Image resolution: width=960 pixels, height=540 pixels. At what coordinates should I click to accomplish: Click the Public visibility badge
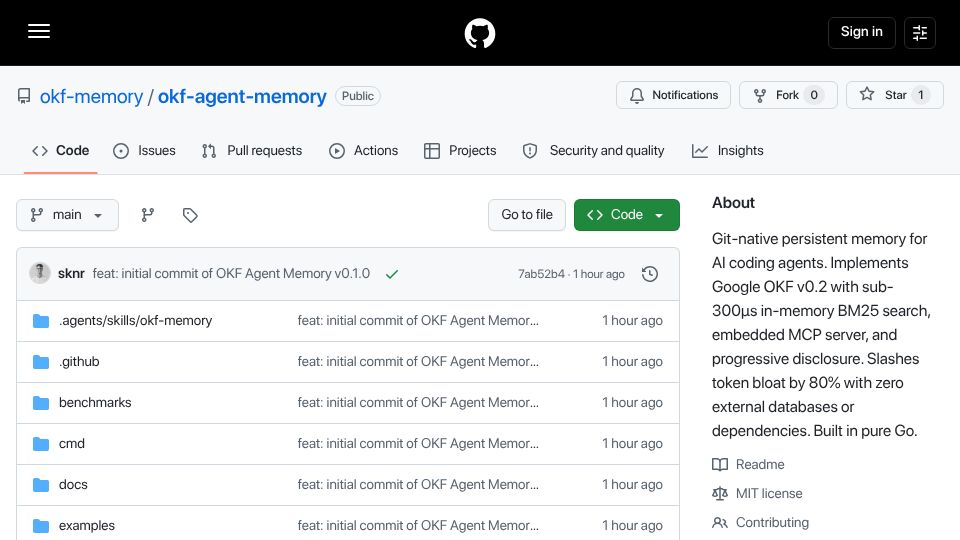358,96
